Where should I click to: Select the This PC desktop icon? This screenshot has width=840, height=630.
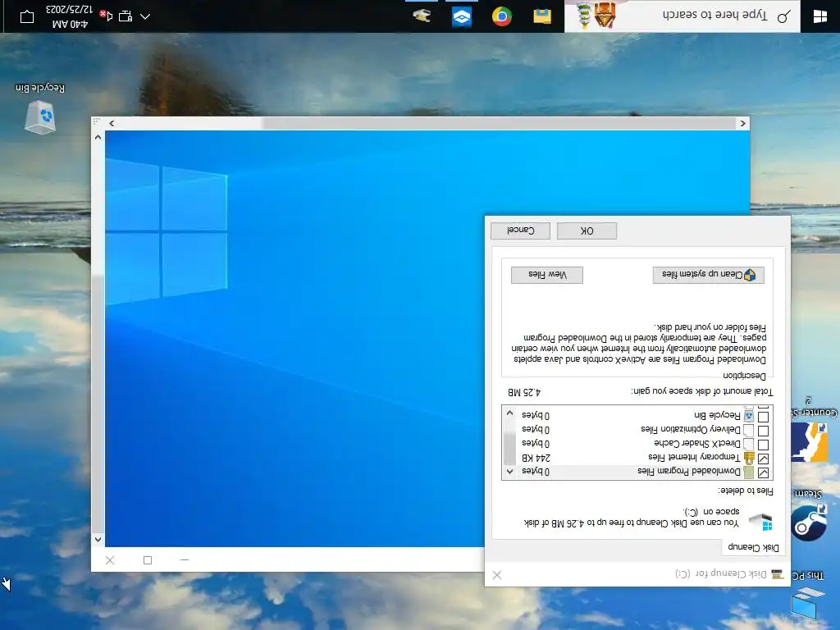pos(807,595)
